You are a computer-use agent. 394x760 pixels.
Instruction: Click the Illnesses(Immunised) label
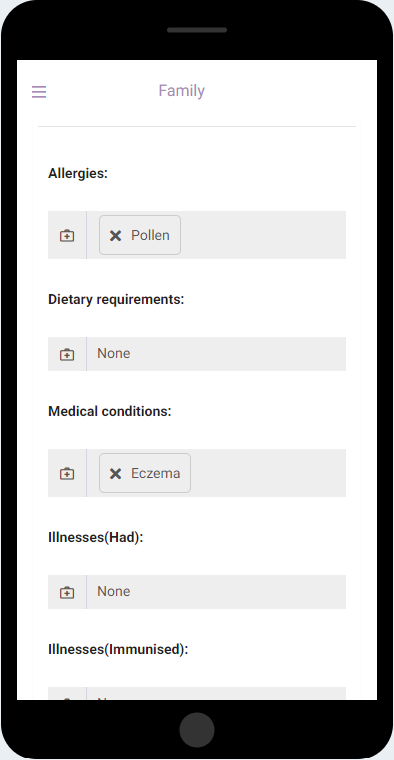click(x=118, y=649)
